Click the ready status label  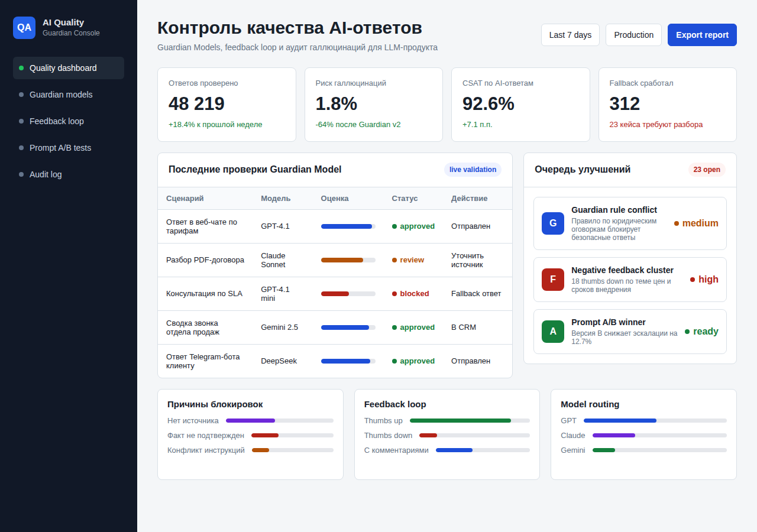(x=701, y=332)
